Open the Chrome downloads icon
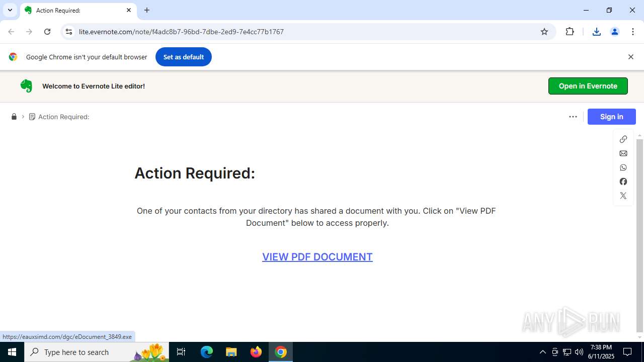The width and height of the screenshot is (644, 362). click(597, 32)
